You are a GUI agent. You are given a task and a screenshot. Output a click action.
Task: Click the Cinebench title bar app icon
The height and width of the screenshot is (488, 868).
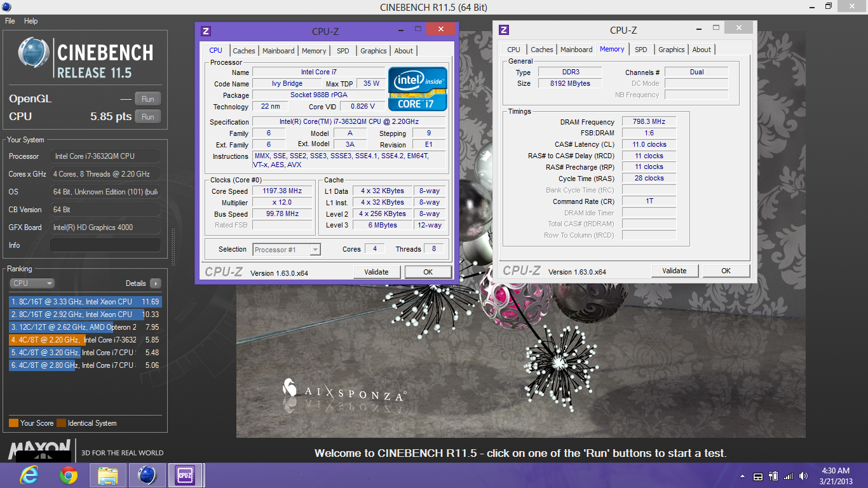pyautogui.click(x=6, y=6)
